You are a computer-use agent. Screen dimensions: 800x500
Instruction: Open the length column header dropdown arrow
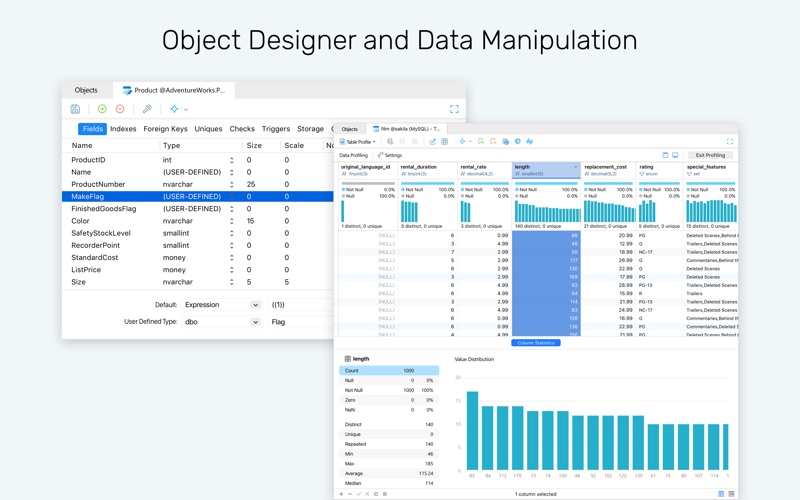click(x=576, y=167)
